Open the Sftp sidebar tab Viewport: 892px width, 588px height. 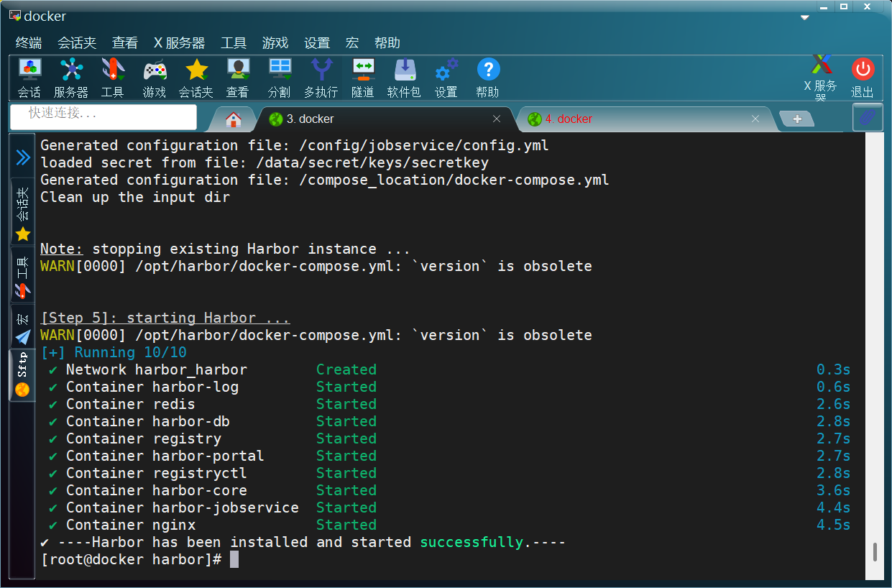[x=22, y=375]
